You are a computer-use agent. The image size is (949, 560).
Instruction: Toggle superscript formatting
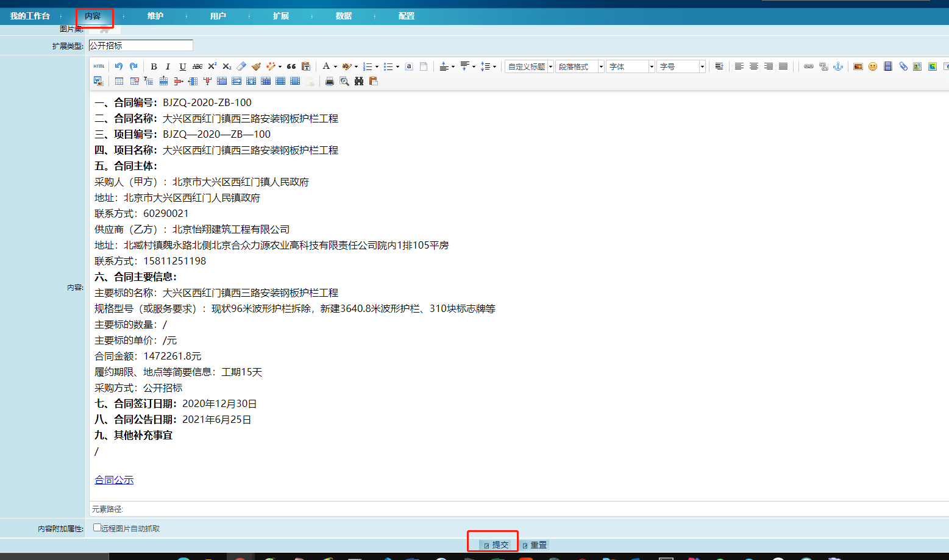(212, 66)
